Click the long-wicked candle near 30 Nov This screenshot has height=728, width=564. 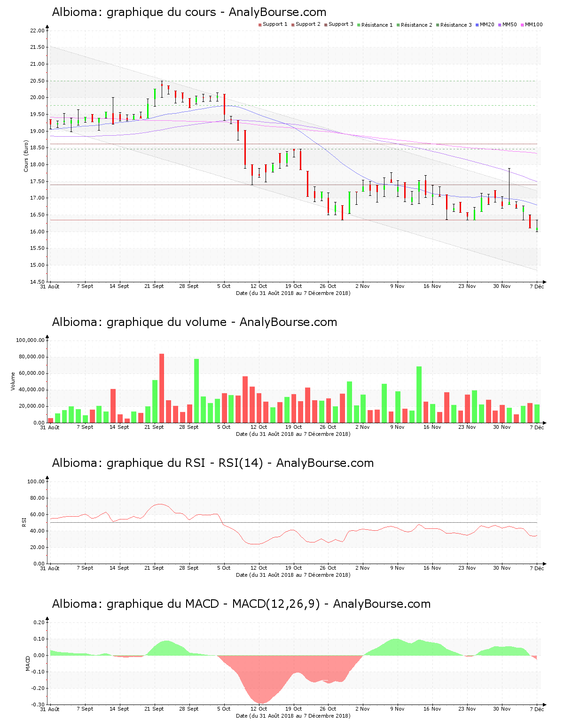(x=509, y=186)
